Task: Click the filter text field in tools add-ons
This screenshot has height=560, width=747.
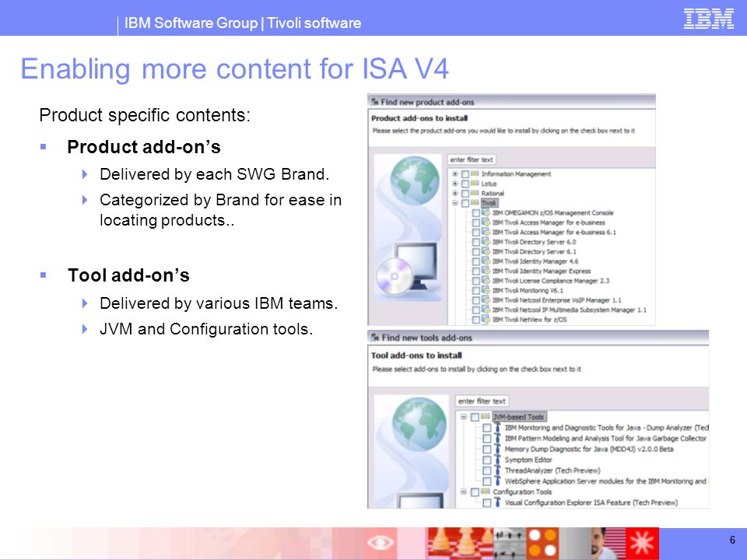Action: 482,401
